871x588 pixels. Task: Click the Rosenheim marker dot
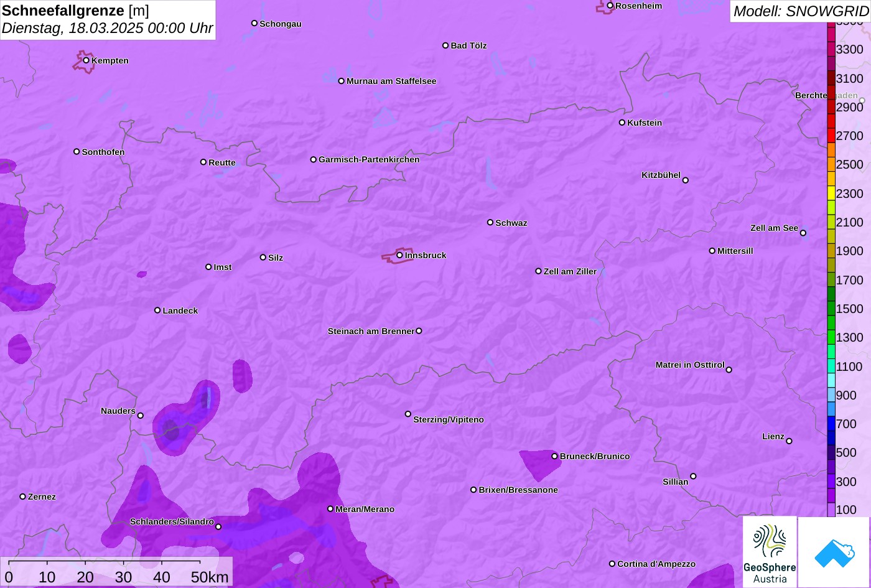pyautogui.click(x=610, y=6)
